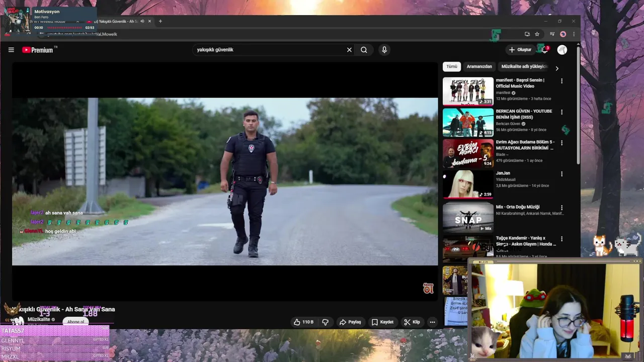
Task: Open a new browser tab
Action: point(160,21)
